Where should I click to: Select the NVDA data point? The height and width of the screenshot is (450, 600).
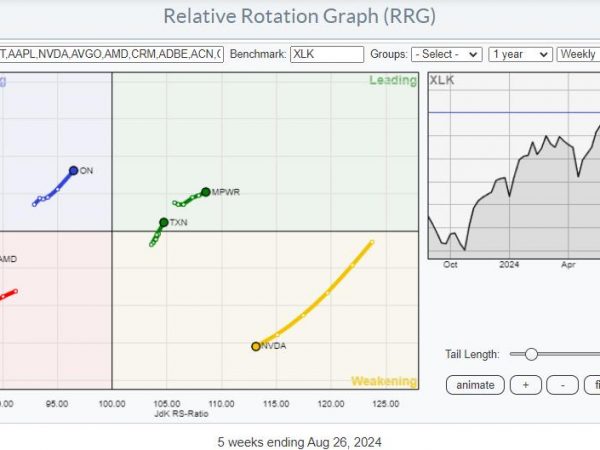[x=256, y=346]
